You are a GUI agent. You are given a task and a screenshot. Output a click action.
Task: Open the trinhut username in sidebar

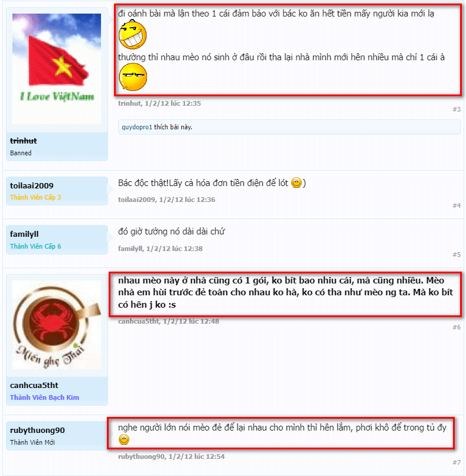click(24, 141)
